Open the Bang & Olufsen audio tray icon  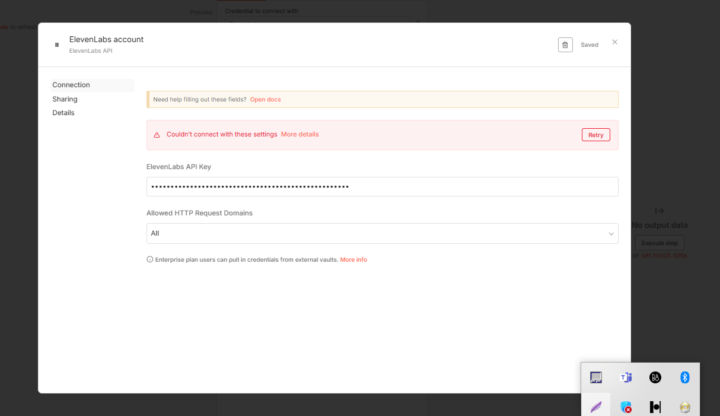click(655, 377)
